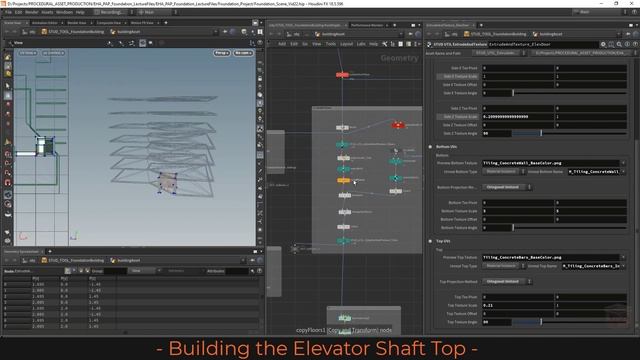Image resolution: width=640 pixels, height=360 pixels.
Task: Adjust the Top Texture Angle slider
Action: (569, 322)
